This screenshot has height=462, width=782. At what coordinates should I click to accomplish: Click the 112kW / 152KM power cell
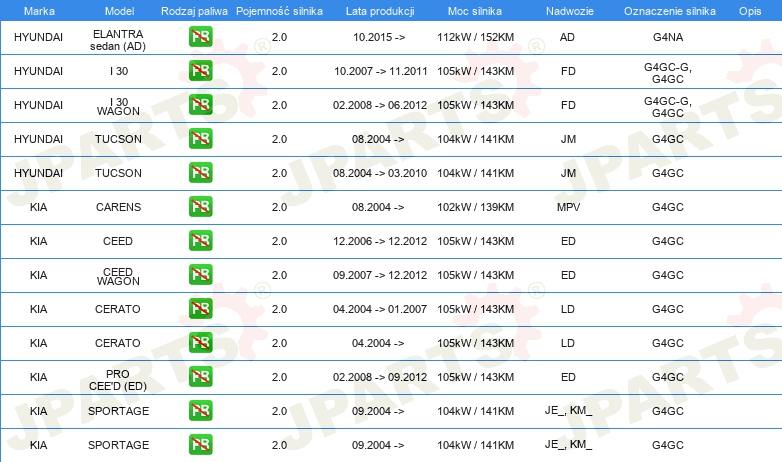(475, 37)
